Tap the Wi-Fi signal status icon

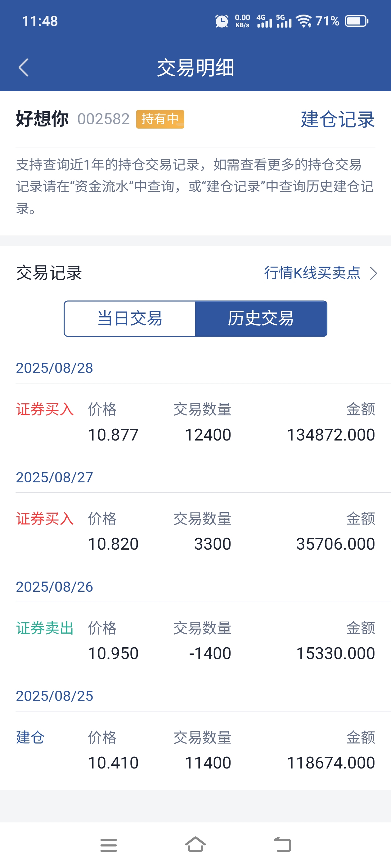click(304, 21)
